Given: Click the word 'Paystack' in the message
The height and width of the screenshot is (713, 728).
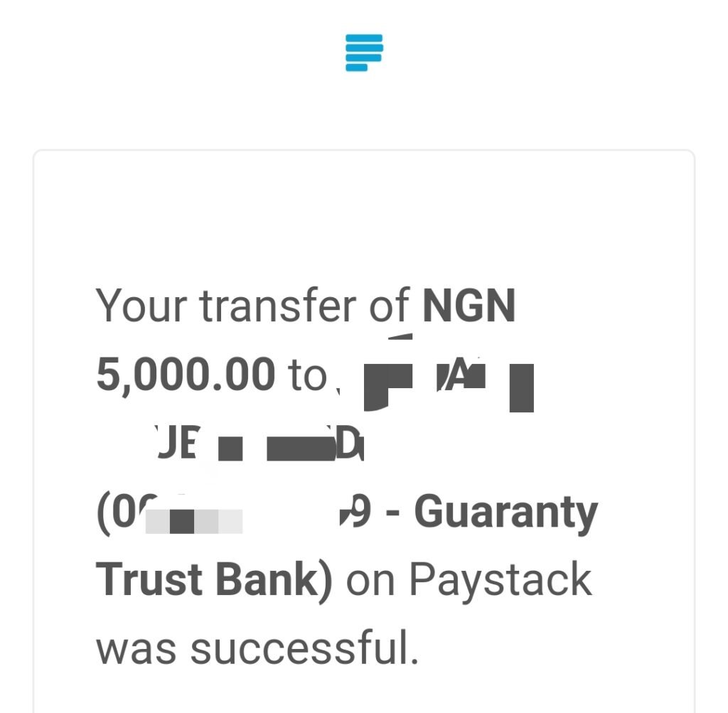Looking at the screenshot, I should [x=500, y=581].
